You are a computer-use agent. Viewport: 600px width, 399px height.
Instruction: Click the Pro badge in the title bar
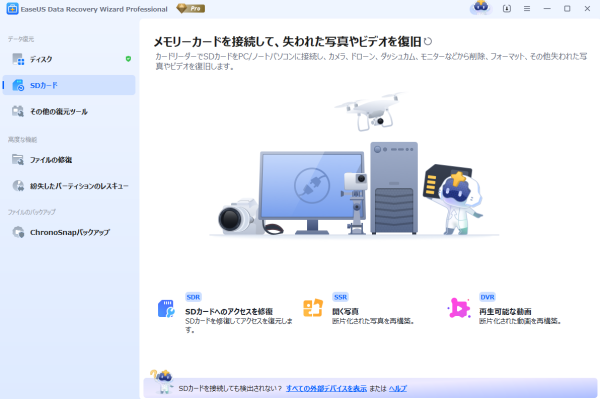pyautogui.click(x=191, y=8)
